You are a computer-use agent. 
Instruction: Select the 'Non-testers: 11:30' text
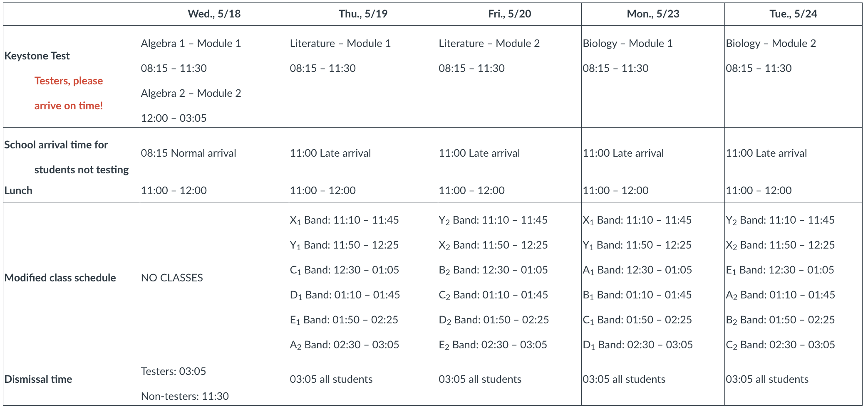185,397
